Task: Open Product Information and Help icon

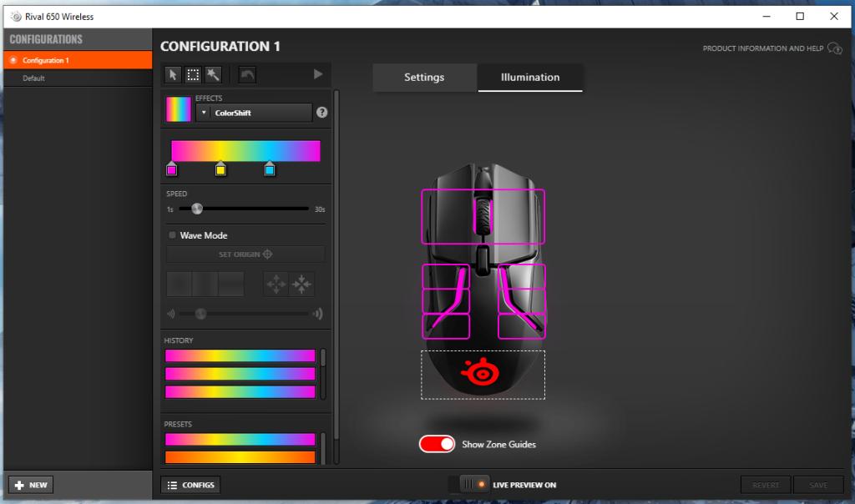Action: [834, 48]
